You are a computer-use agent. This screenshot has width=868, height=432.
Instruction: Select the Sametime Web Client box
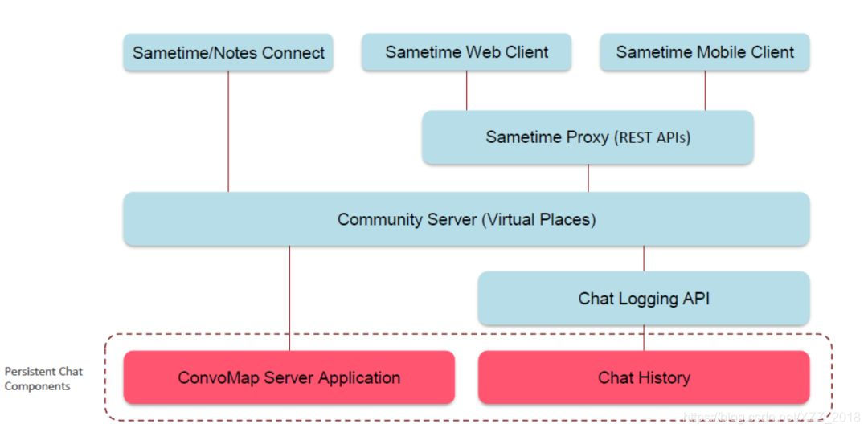pos(466,52)
